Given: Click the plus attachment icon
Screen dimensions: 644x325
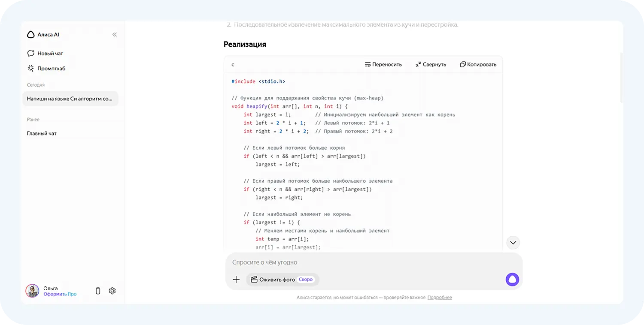Looking at the screenshot, I should click(236, 280).
